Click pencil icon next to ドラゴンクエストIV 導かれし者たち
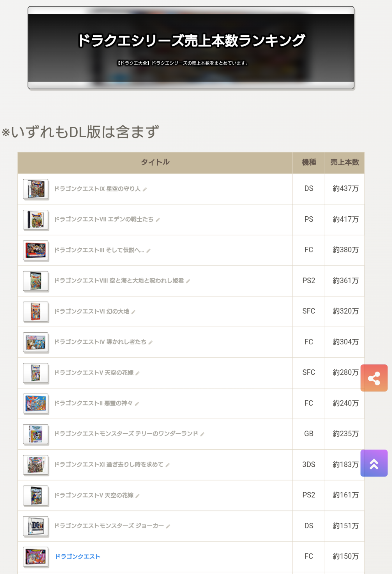Screen dimensions: 392x574 (x=151, y=342)
